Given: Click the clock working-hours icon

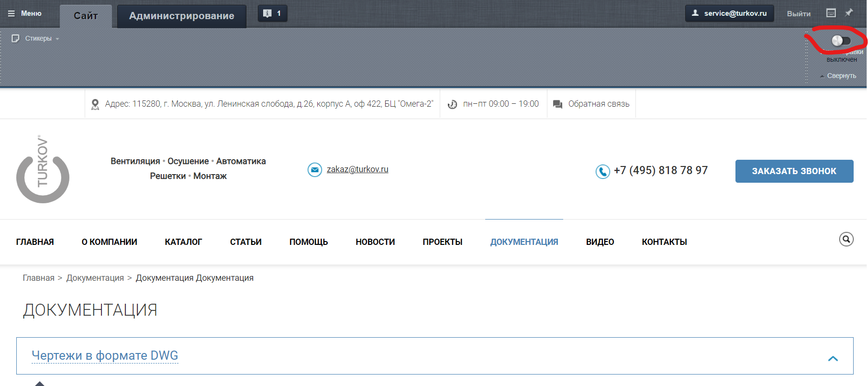Looking at the screenshot, I should [452, 104].
